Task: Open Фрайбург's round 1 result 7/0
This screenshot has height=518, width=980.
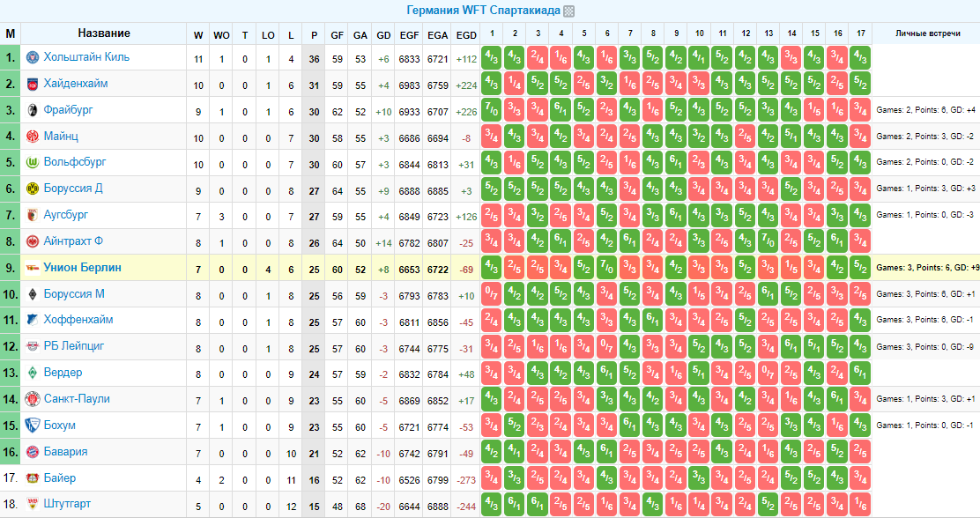Action: 492,110
